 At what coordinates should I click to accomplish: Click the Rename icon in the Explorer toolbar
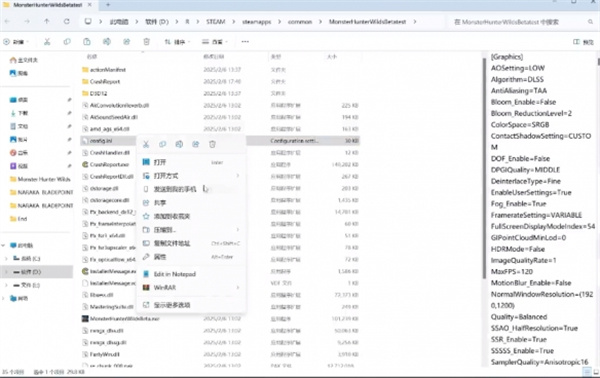(107, 42)
